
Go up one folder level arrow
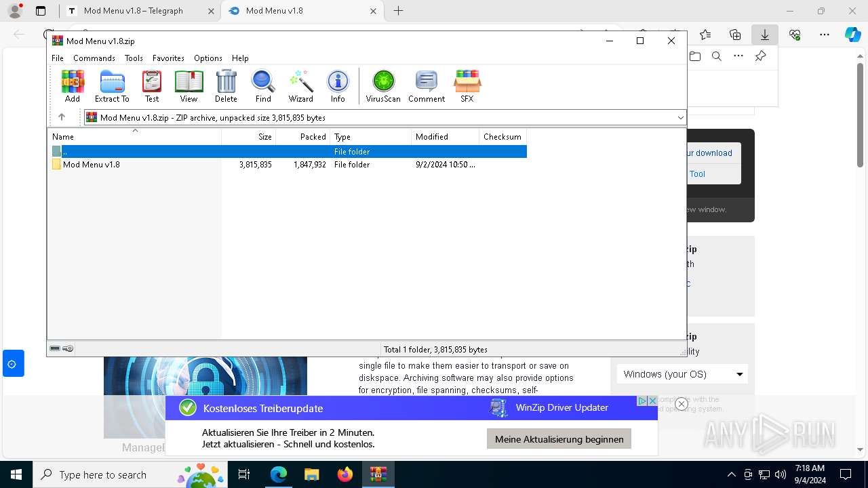tap(62, 117)
